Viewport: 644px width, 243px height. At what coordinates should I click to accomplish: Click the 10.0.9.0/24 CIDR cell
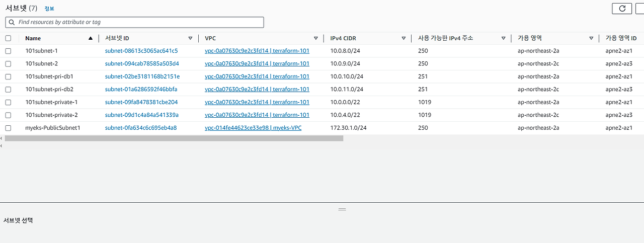click(345, 64)
